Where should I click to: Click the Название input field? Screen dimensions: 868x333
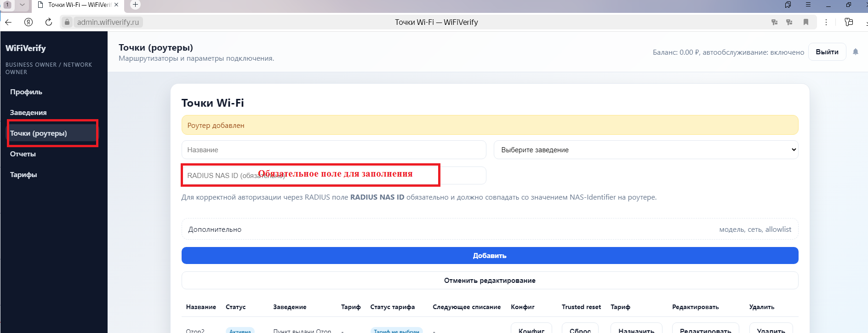tap(334, 150)
